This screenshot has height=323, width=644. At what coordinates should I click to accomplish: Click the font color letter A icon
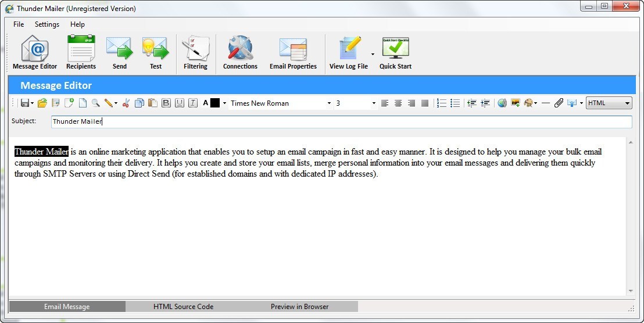click(x=205, y=103)
